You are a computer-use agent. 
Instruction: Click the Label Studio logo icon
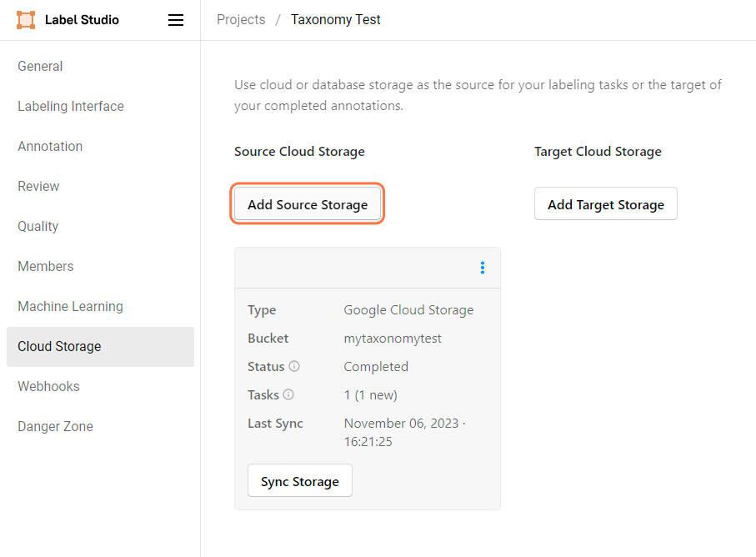point(25,19)
